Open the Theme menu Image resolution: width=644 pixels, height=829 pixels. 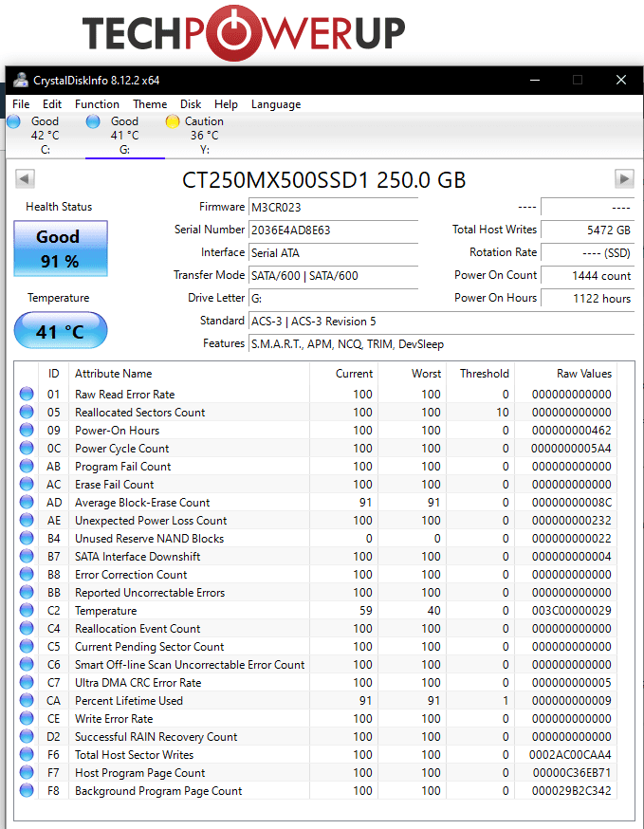pyautogui.click(x=150, y=104)
